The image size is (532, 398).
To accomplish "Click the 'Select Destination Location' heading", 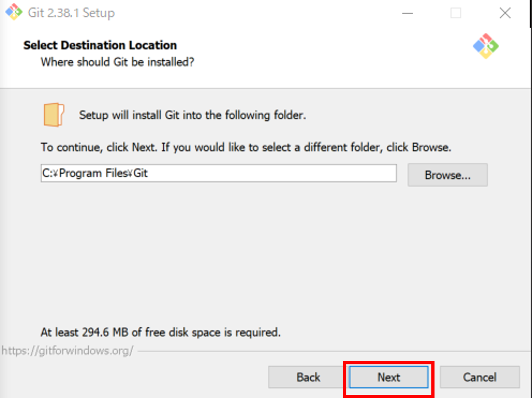I will point(100,45).
